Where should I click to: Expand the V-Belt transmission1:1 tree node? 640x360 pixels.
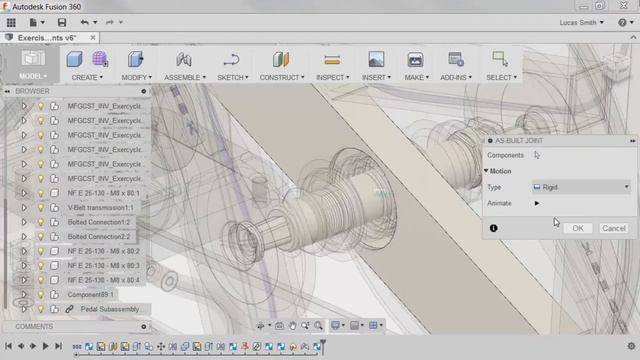coord(24,207)
